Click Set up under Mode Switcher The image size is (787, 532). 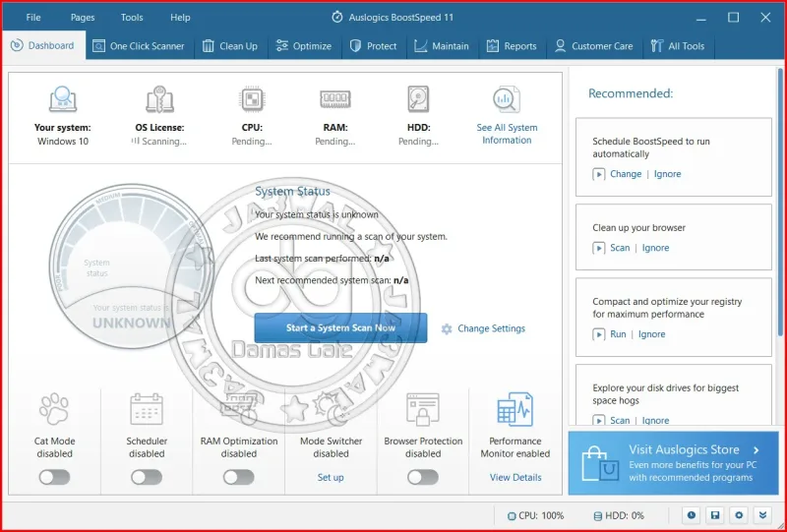click(x=331, y=478)
